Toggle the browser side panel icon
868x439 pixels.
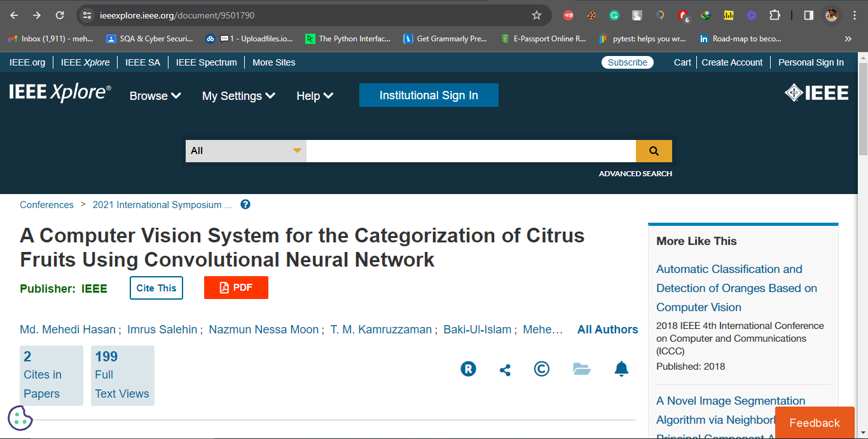[x=809, y=15]
